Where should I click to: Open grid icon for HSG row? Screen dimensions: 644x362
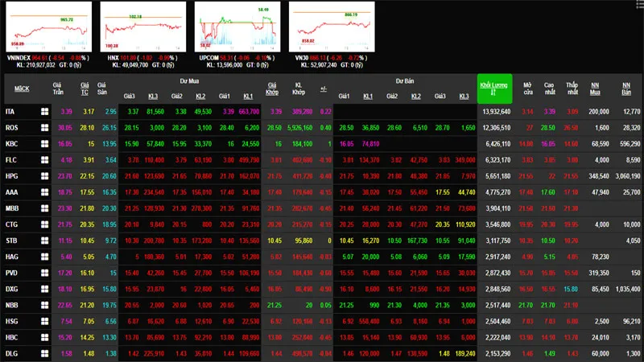click(44, 321)
